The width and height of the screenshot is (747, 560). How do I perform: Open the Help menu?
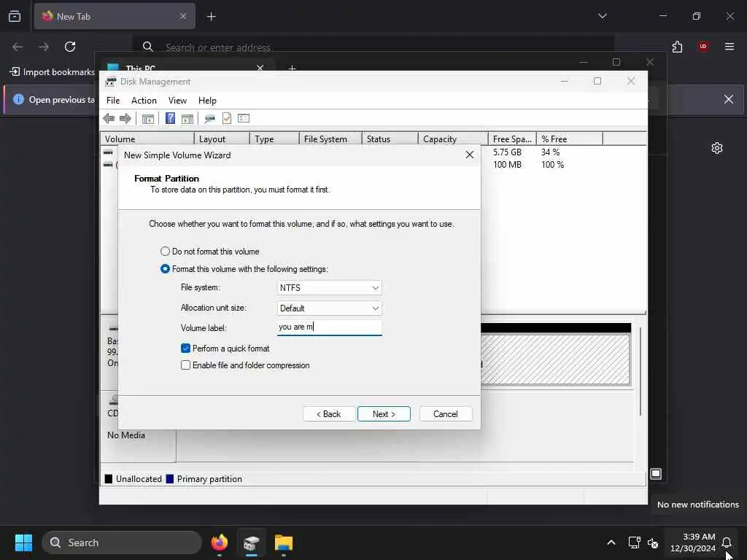pyautogui.click(x=207, y=101)
